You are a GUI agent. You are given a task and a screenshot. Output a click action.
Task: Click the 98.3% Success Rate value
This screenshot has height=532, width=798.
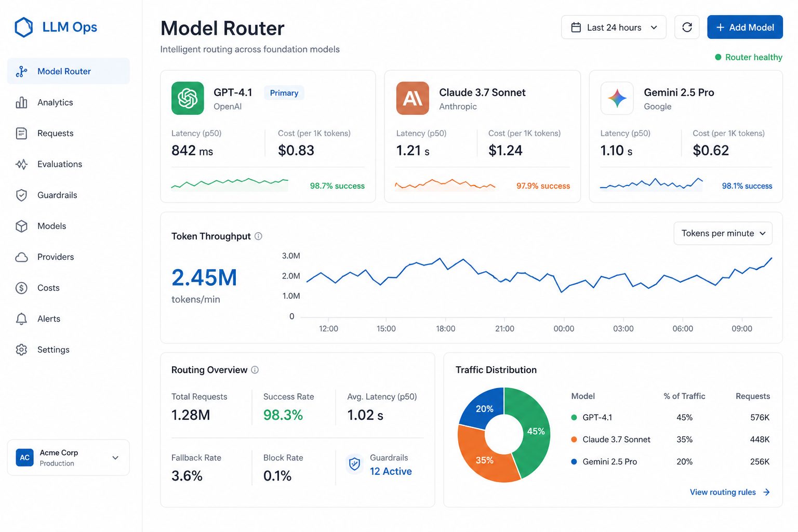pos(283,415)
